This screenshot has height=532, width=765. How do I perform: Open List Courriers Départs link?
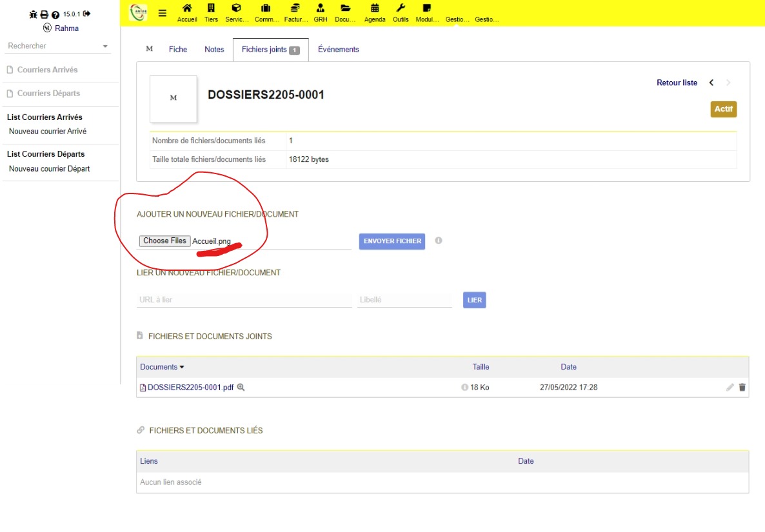[46, 154]
